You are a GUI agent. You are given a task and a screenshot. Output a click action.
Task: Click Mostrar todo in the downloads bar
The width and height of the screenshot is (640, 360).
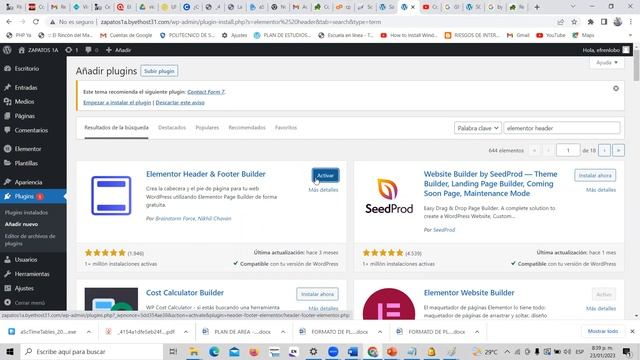pos(603,331)
